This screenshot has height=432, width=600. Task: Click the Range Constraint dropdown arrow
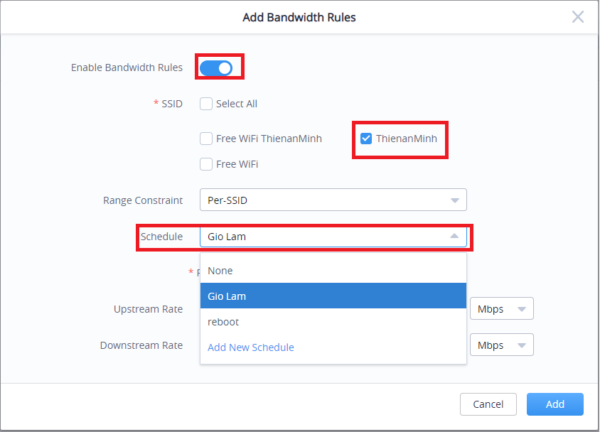pos(455,198)
